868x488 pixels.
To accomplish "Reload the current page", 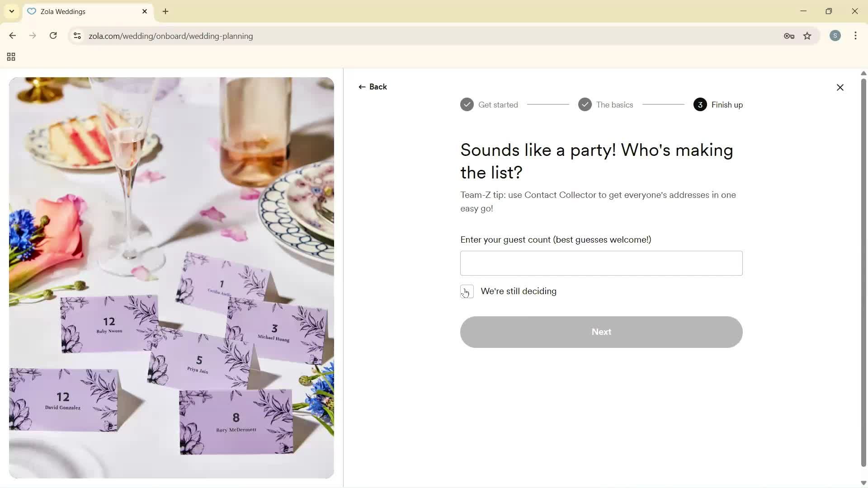I will [53, 36].
